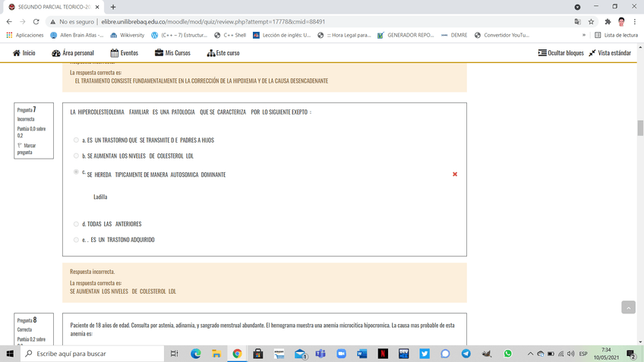The height and width of the screenshot is (362, 644).
Task: Click Ocultar bloques to hide blocks
Action: 561,53
